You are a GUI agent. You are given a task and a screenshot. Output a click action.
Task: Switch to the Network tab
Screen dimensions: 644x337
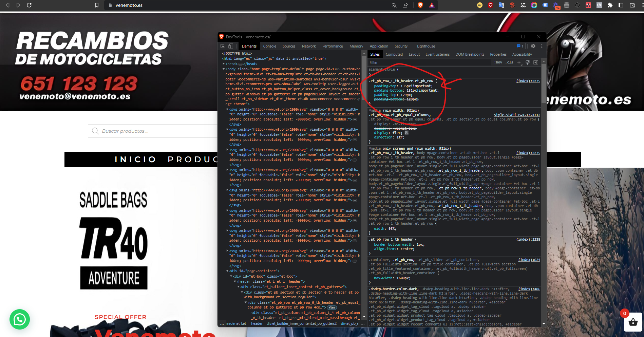tap(309, 46)
